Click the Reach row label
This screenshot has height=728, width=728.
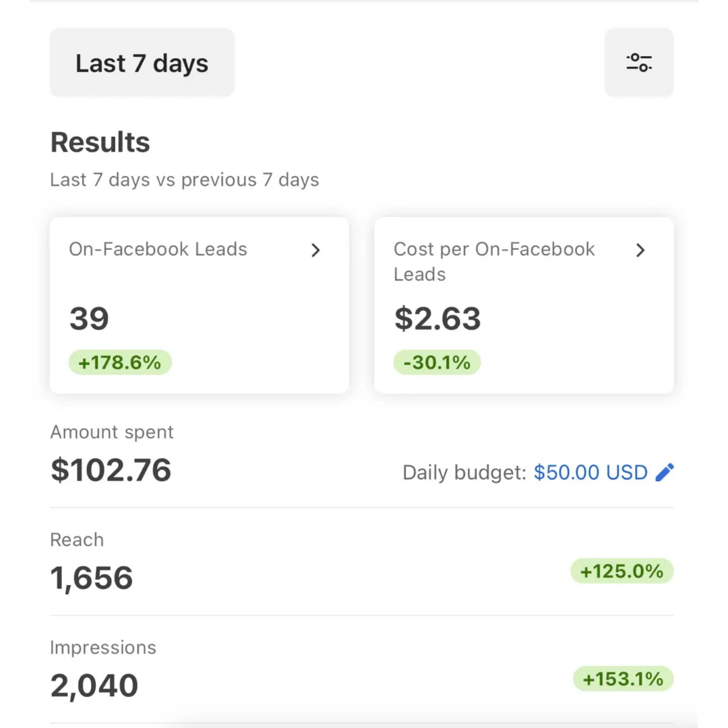coord(77,540)
